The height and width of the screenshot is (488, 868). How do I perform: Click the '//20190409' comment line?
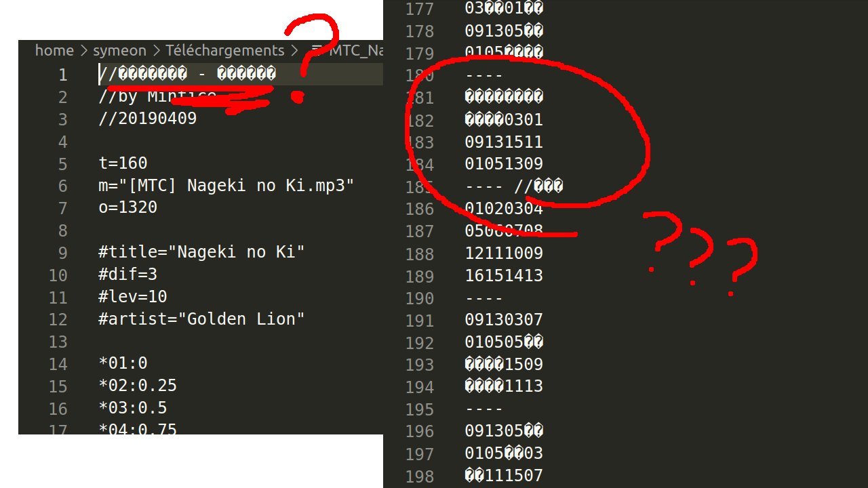pos(147,119)
